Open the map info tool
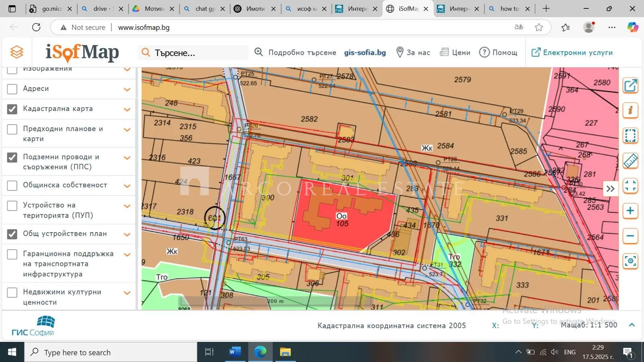This screenshot has height=362, width=644. click(x=630, y=110)
